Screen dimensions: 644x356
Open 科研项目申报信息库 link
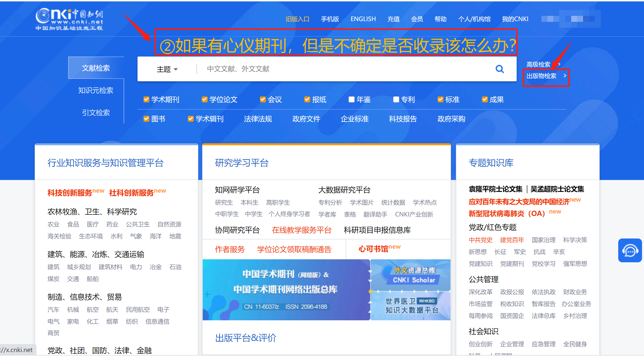(x=377, y=230)
